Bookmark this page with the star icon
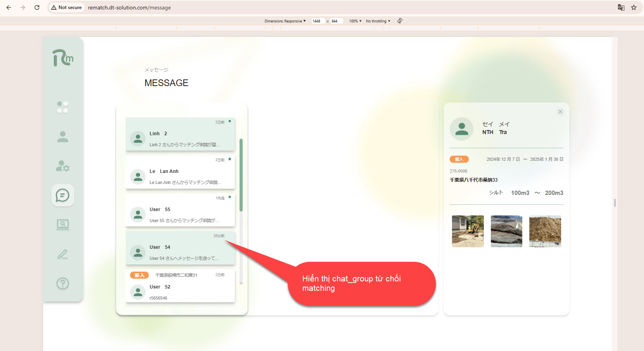Viewport: 644px width, 351px height. coord(634,7)
